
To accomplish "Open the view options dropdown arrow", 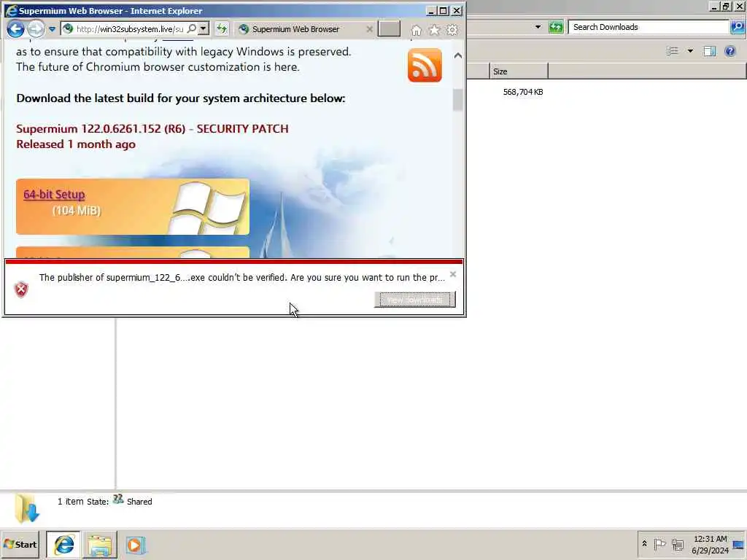I will 690,51.
